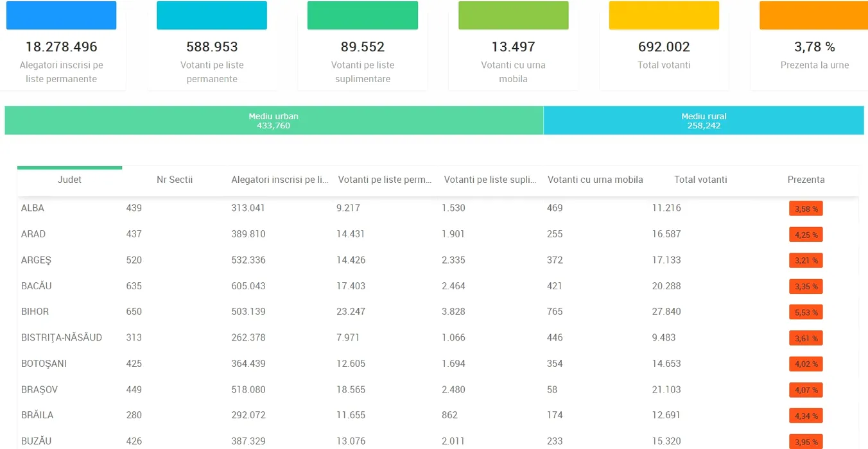Viewport: 868px width, 449px height.
Task: Click the 3,58 % badge for ALBA
Action: point(806,209)
